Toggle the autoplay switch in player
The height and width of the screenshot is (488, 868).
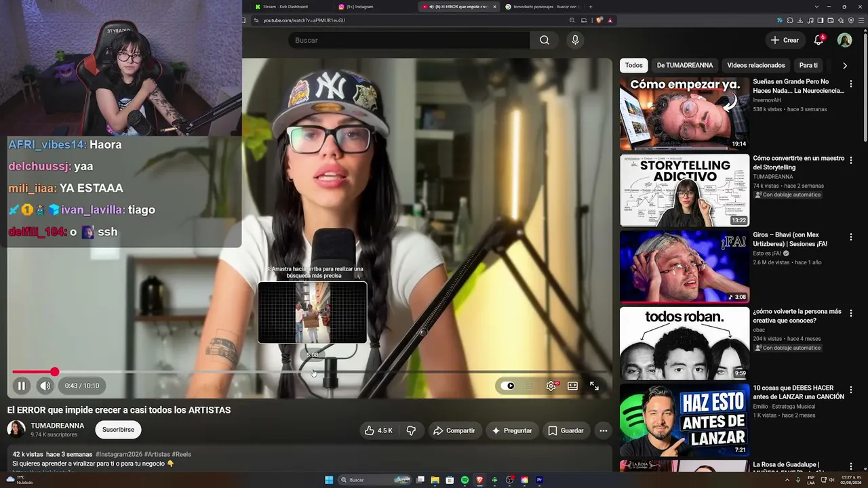507,386
